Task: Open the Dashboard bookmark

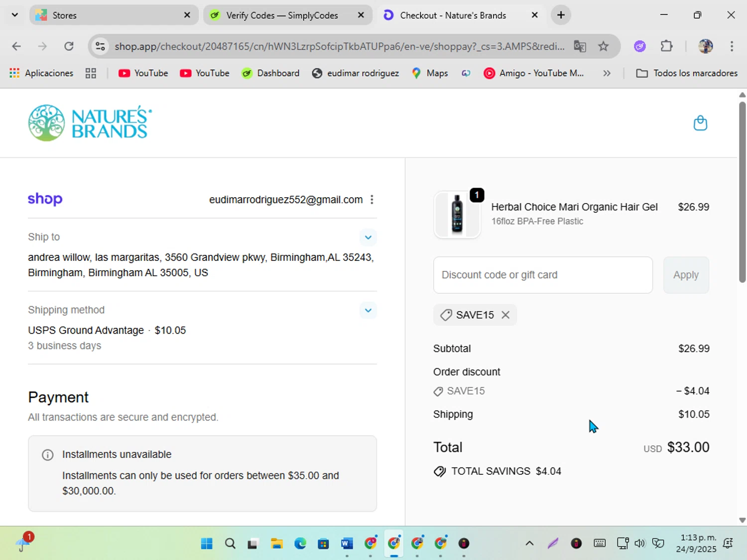Action: point(270,73)
